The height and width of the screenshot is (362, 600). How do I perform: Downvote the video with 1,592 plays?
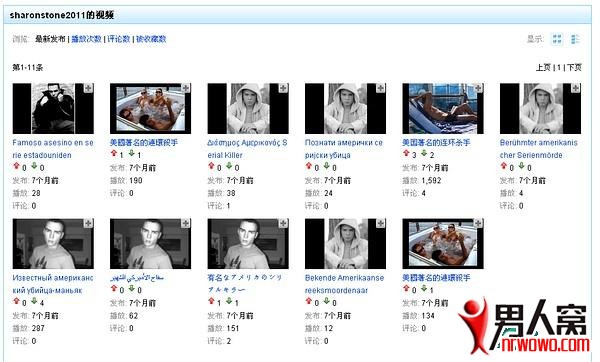click(x=424, y=153)
